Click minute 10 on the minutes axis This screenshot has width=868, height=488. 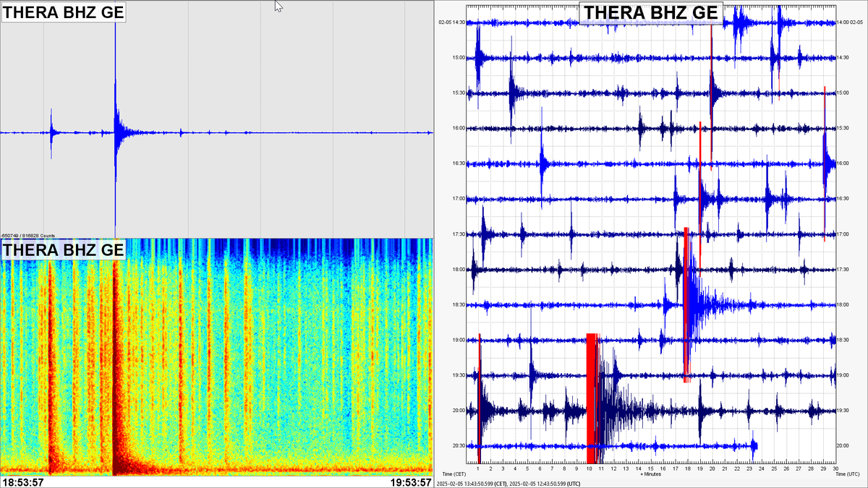click(x=589, y=468)
